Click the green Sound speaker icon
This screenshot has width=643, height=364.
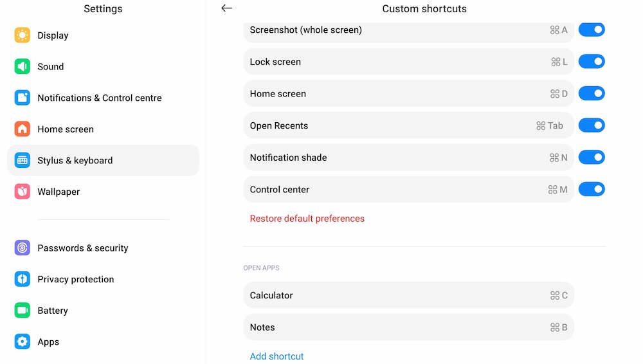pyautogui.click(x=23, y=66)
